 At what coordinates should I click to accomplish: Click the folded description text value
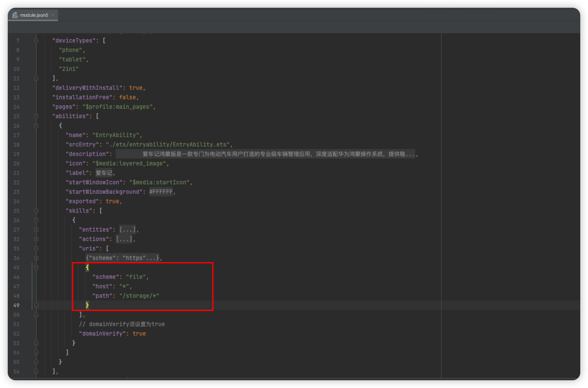[265, 154]
